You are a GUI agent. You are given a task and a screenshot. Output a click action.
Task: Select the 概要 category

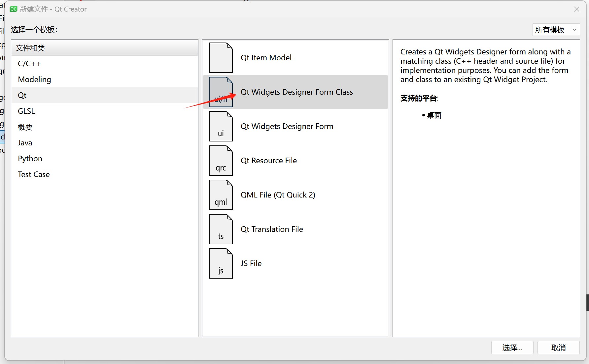(x=25, y=127)
